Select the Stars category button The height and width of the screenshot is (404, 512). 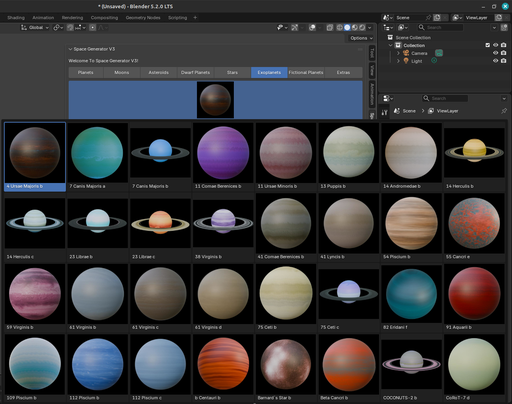[x=232, y=72]
